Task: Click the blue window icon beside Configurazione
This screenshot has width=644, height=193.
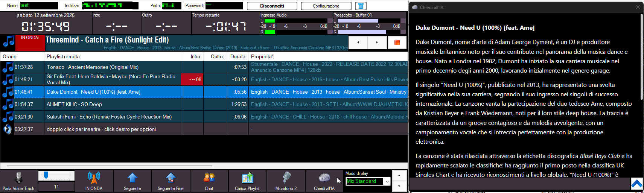Action: tap(361, 6)
